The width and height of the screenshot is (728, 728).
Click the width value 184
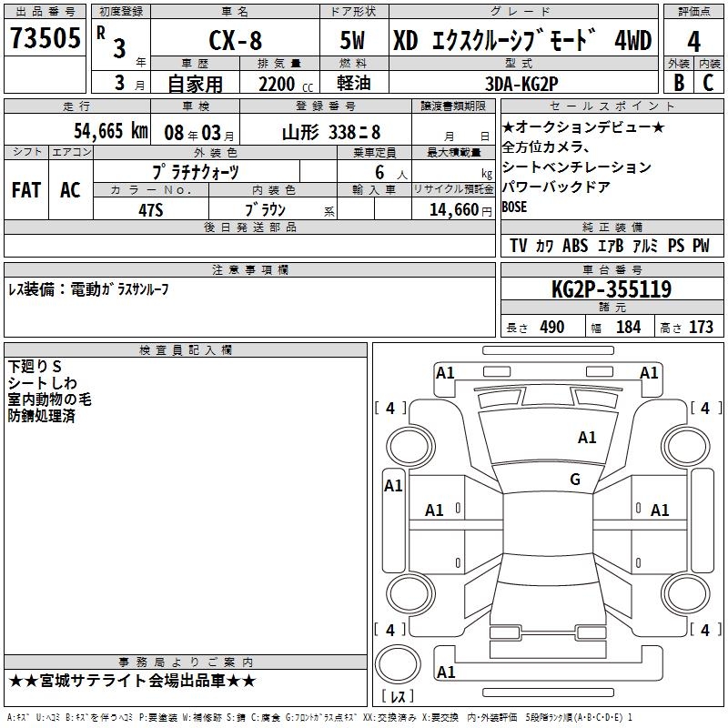tap(628, 327)
